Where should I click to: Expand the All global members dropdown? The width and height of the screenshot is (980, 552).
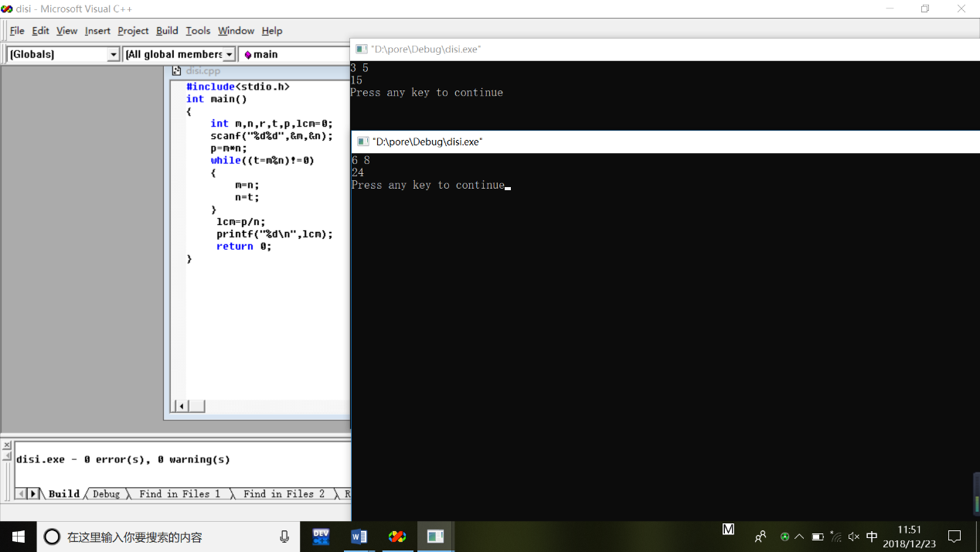(x=230, y=54)
